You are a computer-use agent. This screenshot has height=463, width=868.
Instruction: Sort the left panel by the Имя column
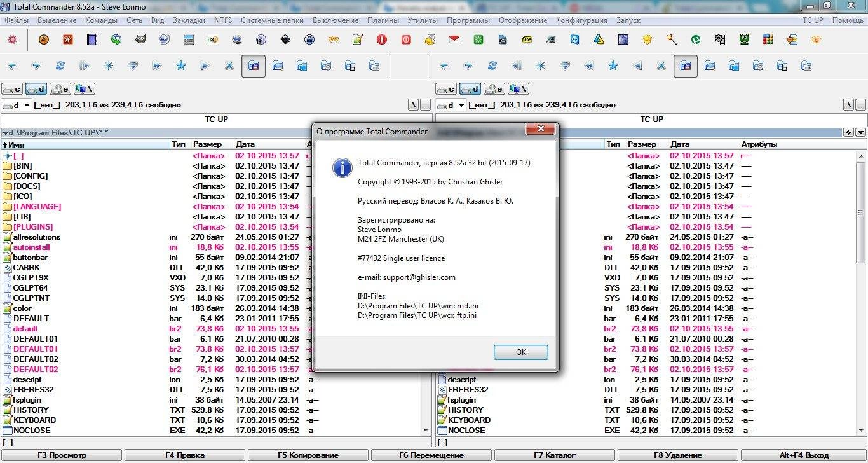pyautogui.click(x=85, y=144)
